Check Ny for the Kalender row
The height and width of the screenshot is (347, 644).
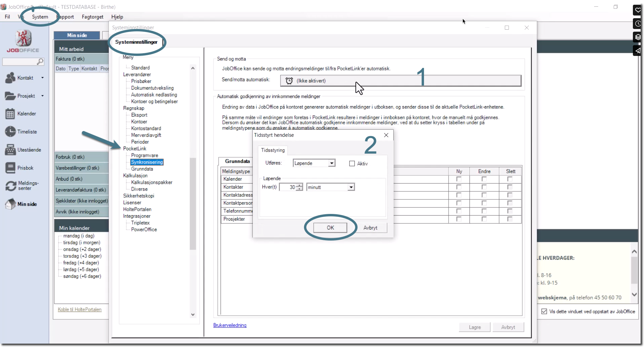coord(459,179)
